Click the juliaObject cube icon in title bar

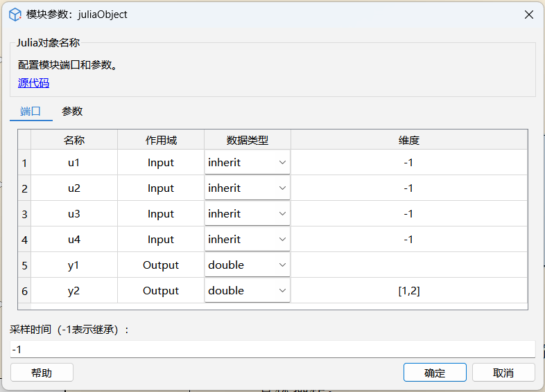(15, 14)
